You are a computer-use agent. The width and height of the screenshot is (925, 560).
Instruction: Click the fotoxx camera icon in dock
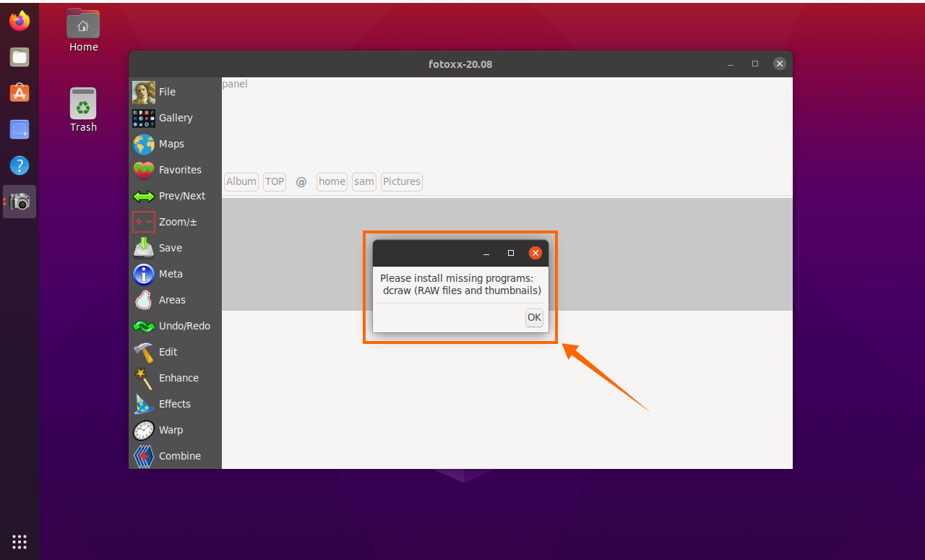[x=20, y=202]
